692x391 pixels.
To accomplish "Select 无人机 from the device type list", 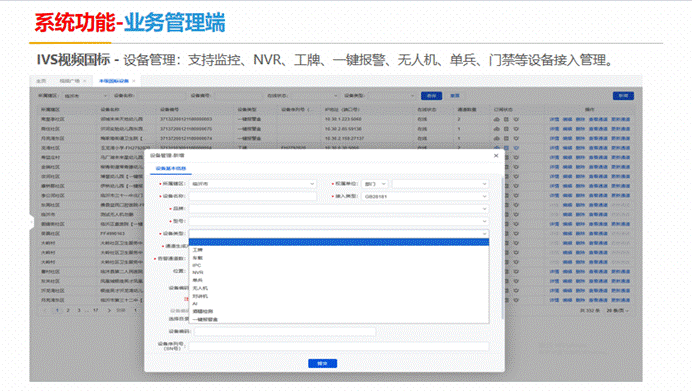I will pos(338,288).
